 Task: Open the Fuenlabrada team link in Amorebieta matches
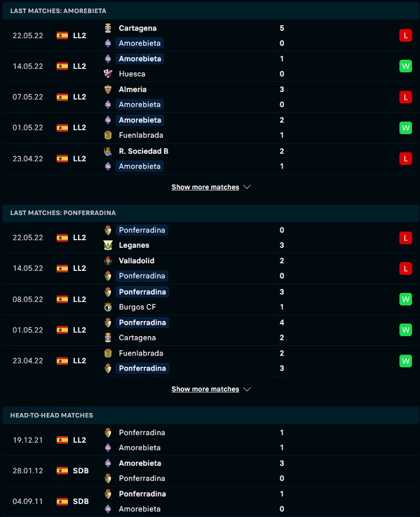141,135
